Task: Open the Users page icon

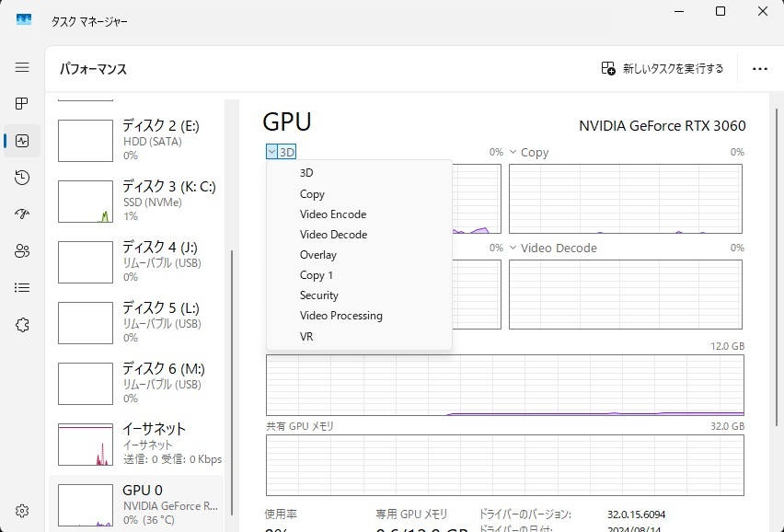Action: coord(22,251)
